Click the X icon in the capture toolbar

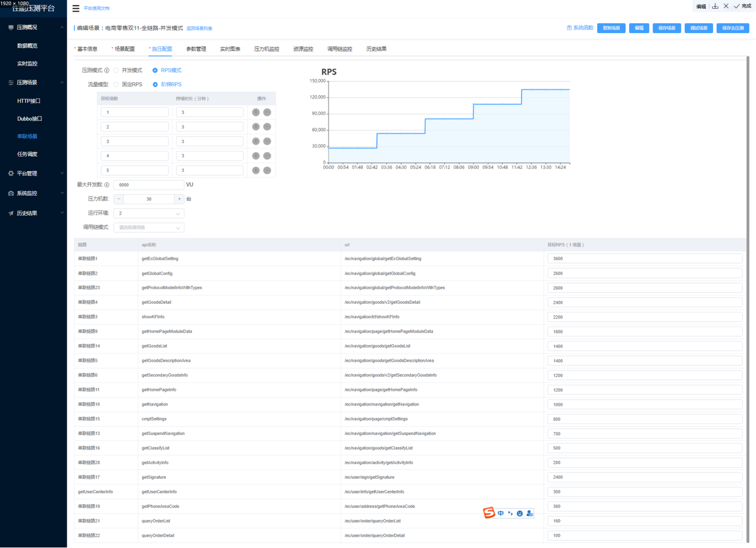coord(726,6)
